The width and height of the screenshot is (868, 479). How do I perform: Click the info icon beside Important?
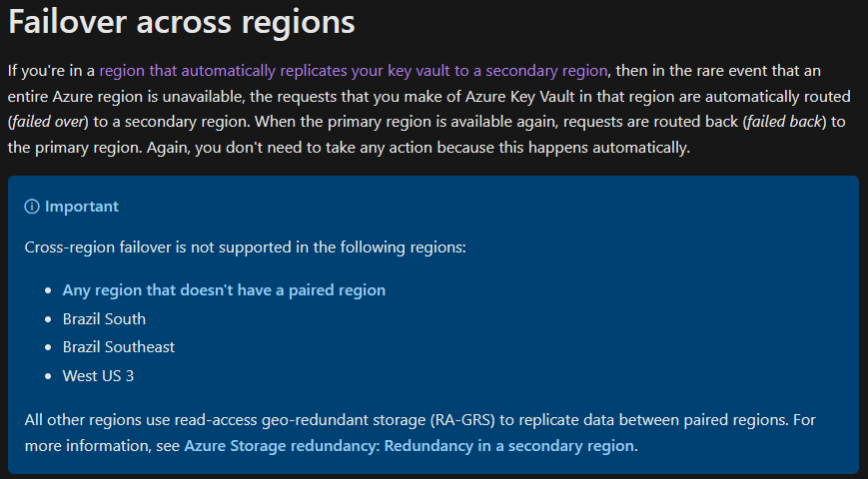(x=32, y=207)
